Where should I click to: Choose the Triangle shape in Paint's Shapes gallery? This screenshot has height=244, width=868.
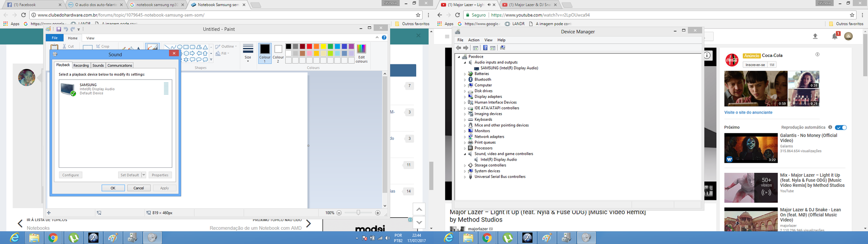pos(205,47)
